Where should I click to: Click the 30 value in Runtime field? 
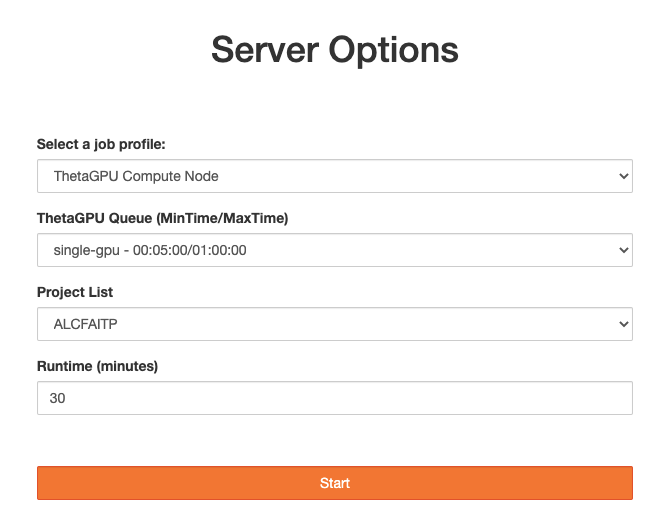point(57,398)
